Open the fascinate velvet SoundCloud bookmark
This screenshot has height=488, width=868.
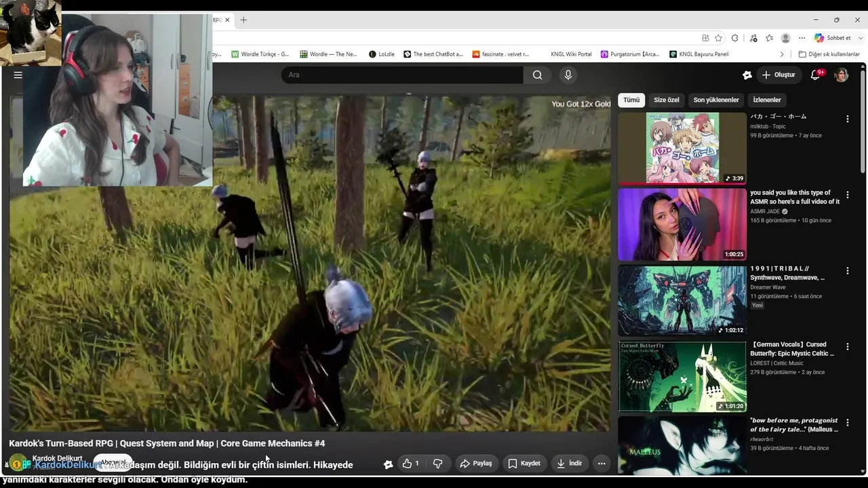pos(500,54)
